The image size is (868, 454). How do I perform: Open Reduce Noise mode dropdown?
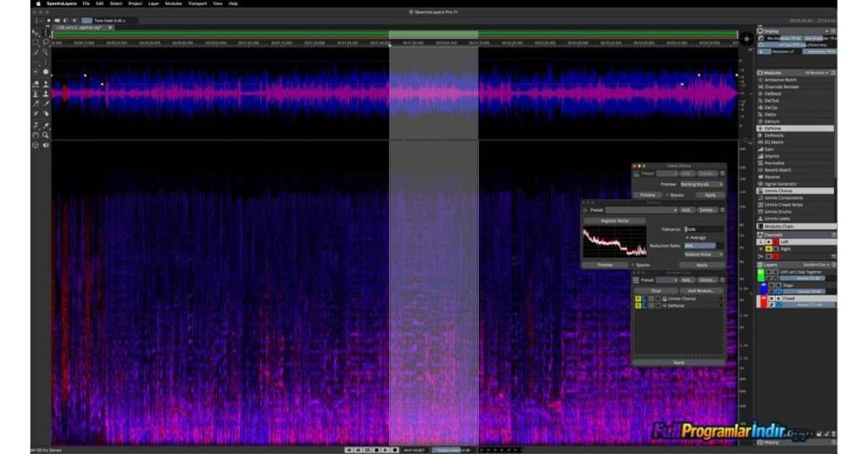pyautogui.click(x=704, y=254)
